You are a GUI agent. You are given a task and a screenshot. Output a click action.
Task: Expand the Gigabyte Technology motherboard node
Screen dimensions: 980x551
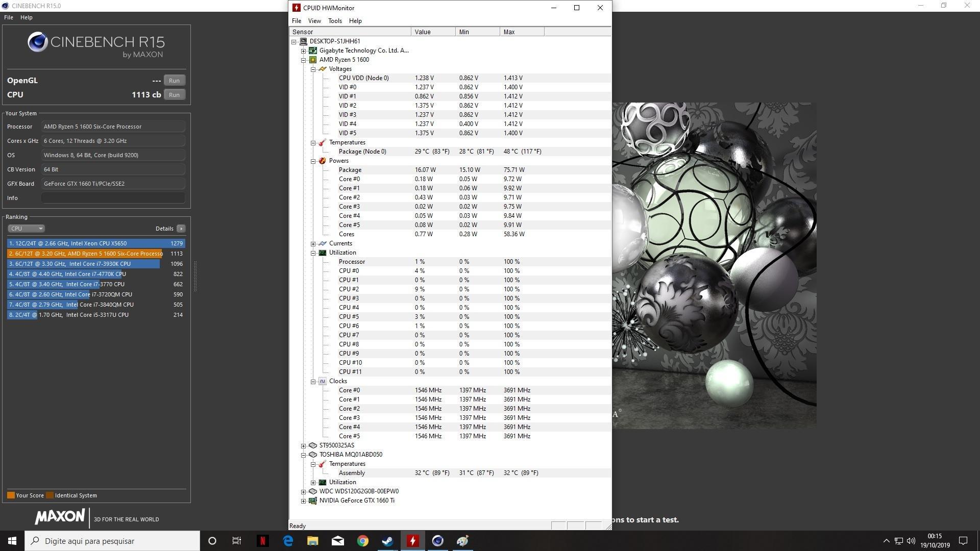click(x=304, y=51)
